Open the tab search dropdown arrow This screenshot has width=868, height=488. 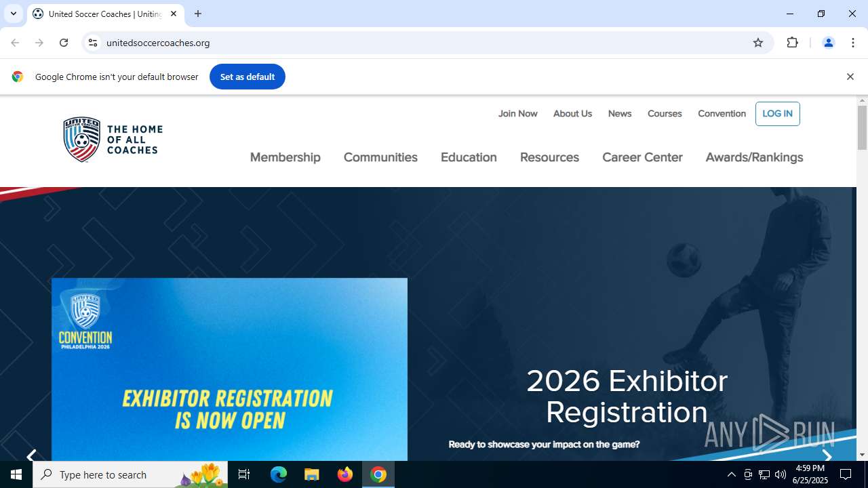pos(13,14)
